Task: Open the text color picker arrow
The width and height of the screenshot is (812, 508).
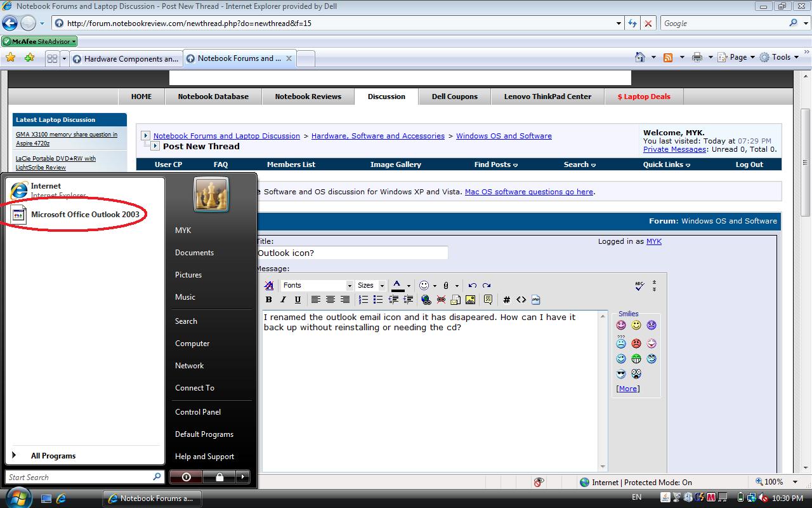Action: 409,286
